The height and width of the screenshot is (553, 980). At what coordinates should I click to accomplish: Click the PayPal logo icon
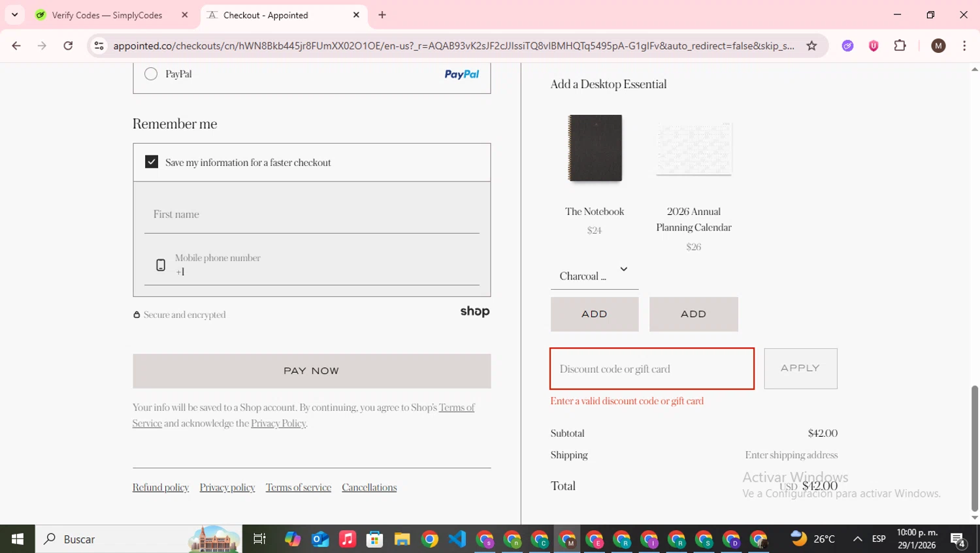coord(461,74)
